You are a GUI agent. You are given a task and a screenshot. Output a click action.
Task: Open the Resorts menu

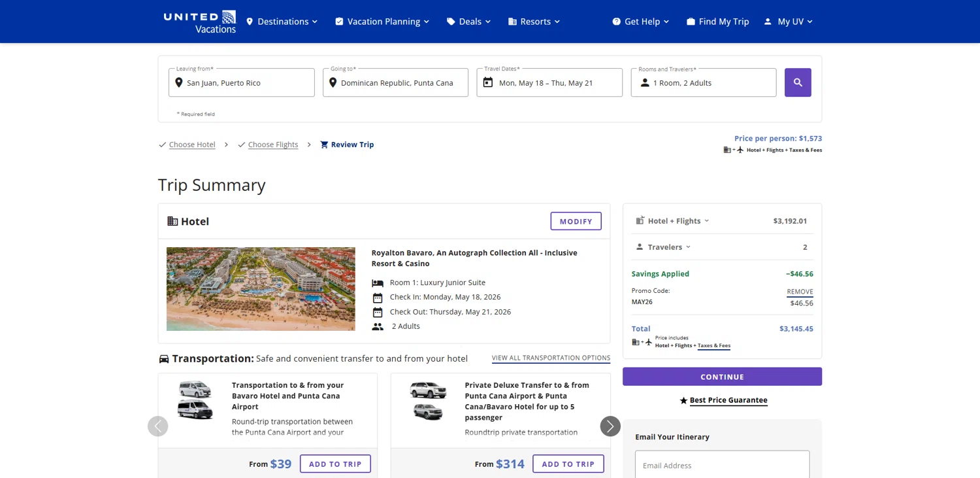534,22
